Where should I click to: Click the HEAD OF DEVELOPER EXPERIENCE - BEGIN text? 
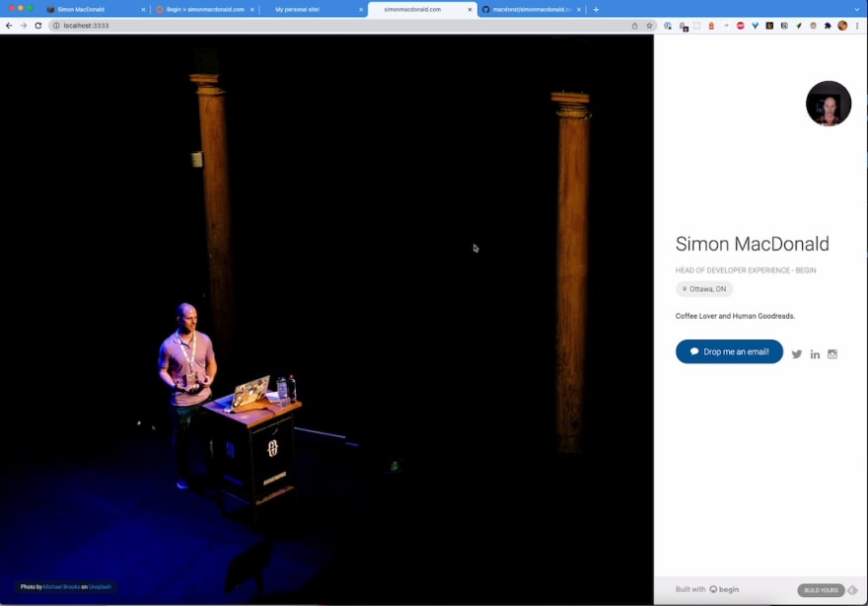click(x=745, y=270)
